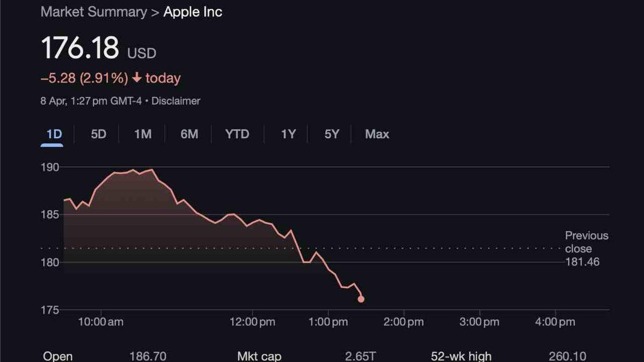Click the Market Summary breadcrumb
The image size is (644, 362).
pyautogui.click(x=93, y=12)
